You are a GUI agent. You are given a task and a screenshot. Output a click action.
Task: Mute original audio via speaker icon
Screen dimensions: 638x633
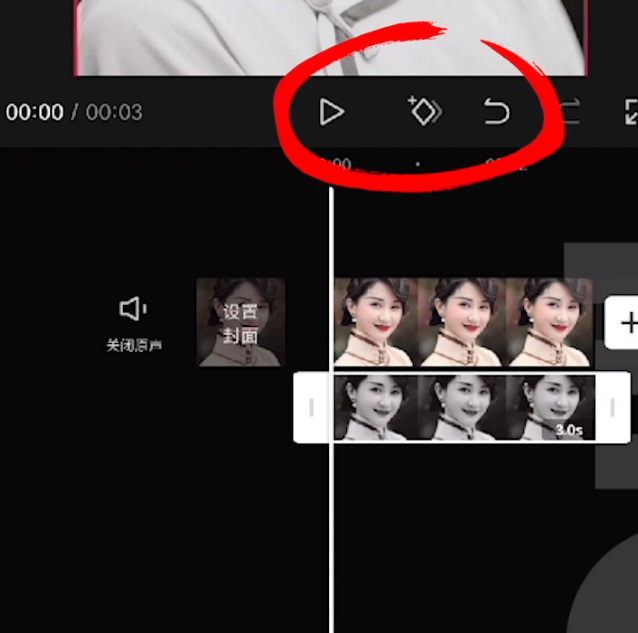pos(133,309)
